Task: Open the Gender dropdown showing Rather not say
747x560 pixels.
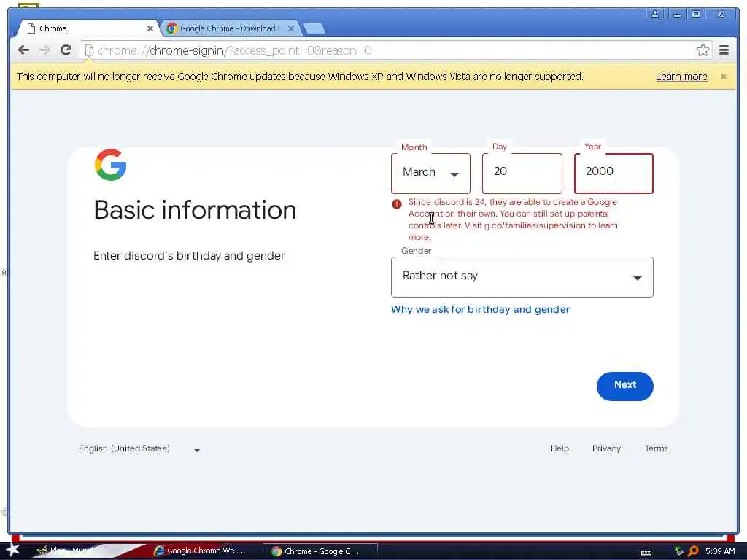Action: (x=522, y=276)
